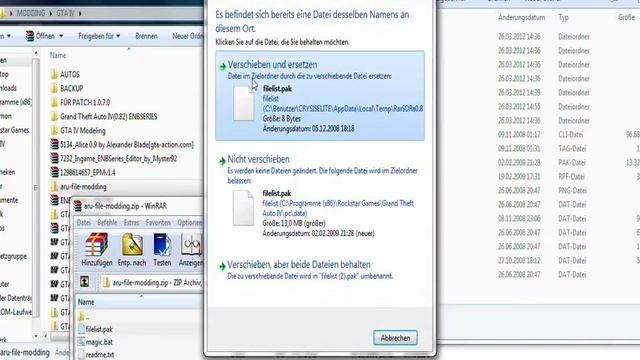
Task: Click WinRAR Name column header
Action: coord(86,302)
